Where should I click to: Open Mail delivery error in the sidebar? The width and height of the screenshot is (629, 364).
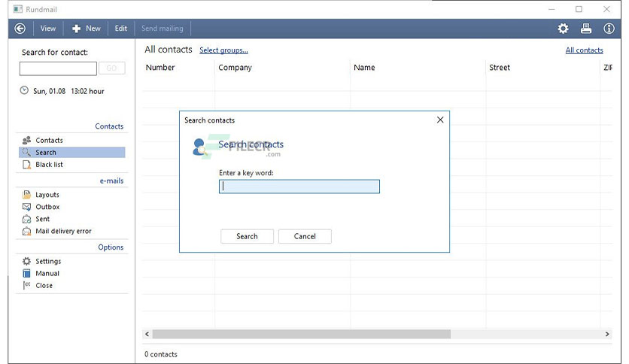point(63,231)
